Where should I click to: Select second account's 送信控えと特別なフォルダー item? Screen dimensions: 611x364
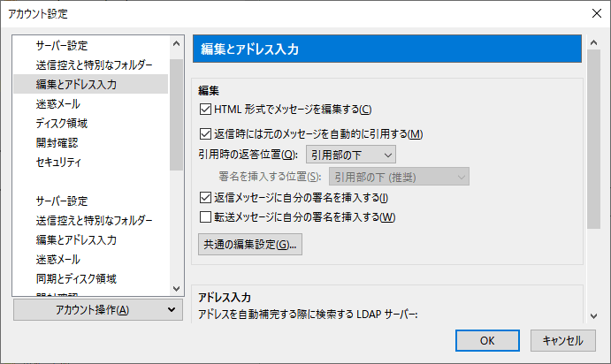[x=95, y=221]
